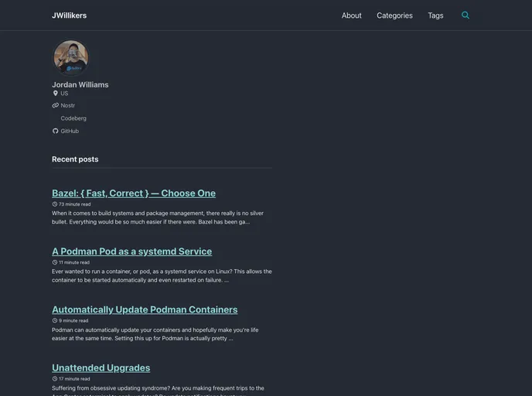Viewport: 532px width, 396px height.
Task: Go to Categories in top navigation
Action: pyautogui.click(x=394, y=15)
